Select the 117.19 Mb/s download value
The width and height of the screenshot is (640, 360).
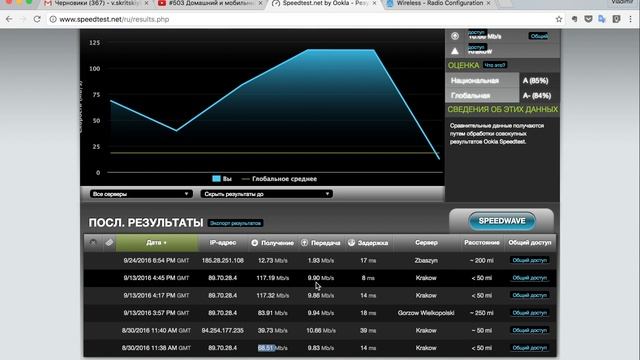[x=273, y=278]
